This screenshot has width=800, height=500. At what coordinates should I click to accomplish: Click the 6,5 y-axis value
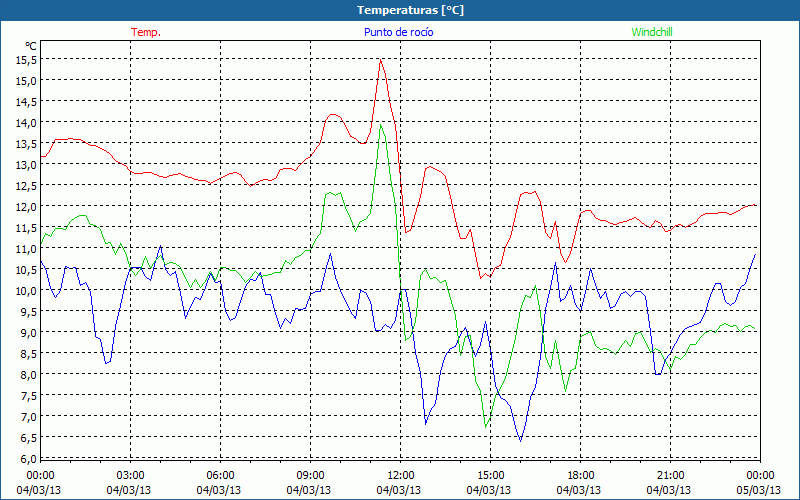point(29,438)
